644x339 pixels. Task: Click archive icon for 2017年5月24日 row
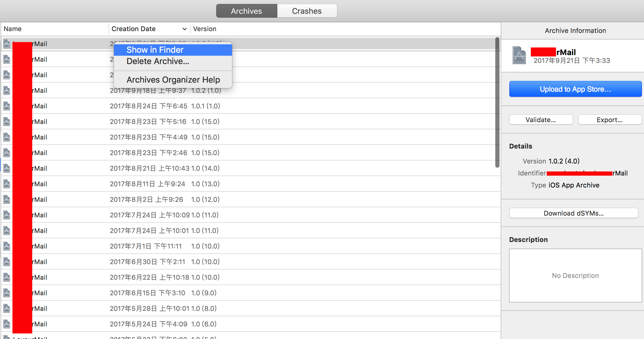7,324
